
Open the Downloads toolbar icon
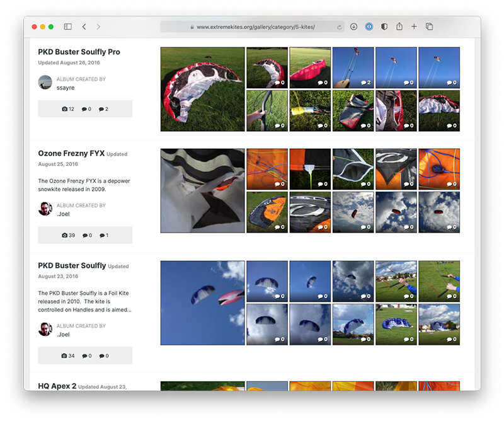353,26
